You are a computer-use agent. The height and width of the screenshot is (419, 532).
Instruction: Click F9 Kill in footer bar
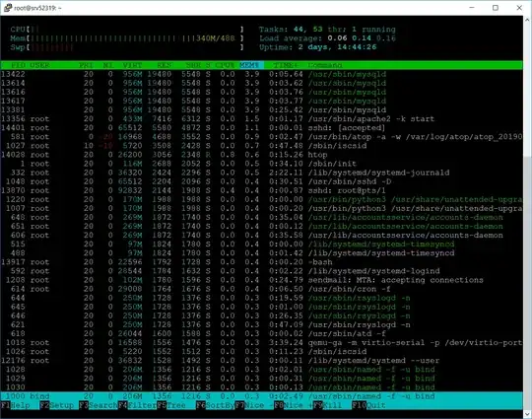tap(332, 405)
